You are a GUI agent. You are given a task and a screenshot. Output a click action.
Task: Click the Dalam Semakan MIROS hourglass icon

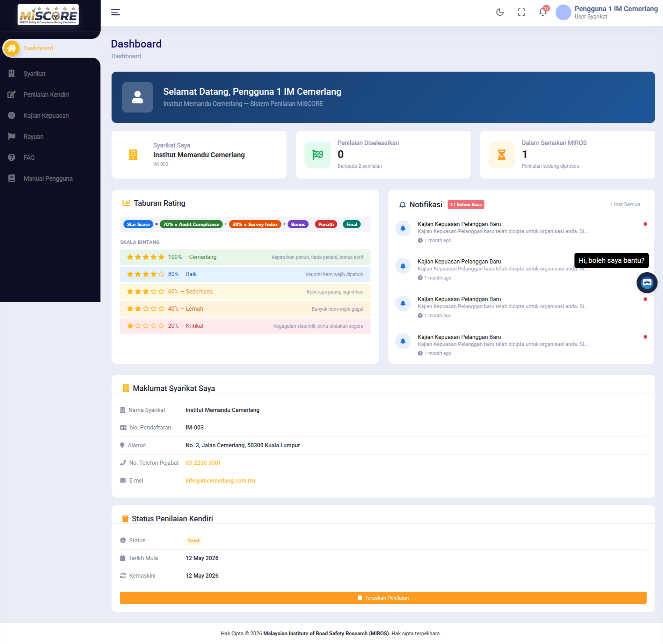pyautogui.click(x=502, y=154)
